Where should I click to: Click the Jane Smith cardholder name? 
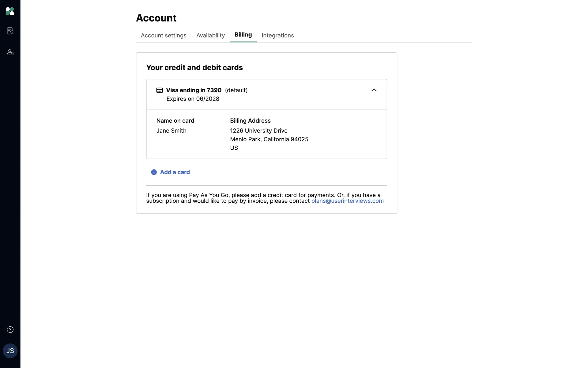[171, 131]
